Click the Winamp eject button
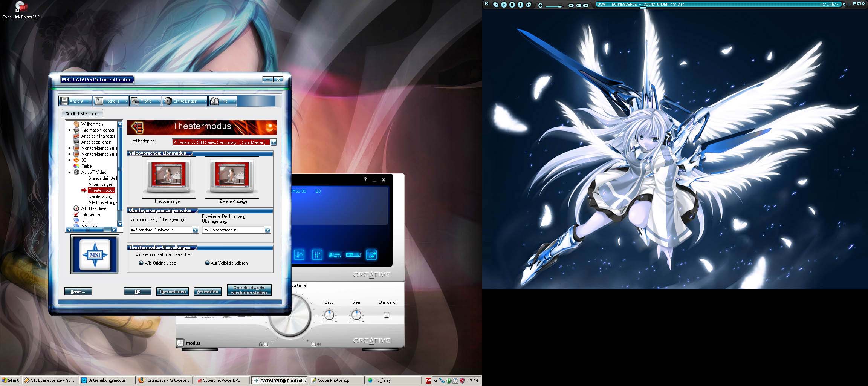 click(x=571, y=5)
